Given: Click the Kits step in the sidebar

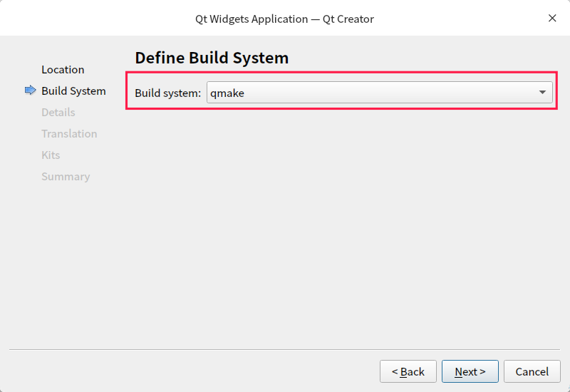Looking at the screenshot, I should click(x=51, y=155).
